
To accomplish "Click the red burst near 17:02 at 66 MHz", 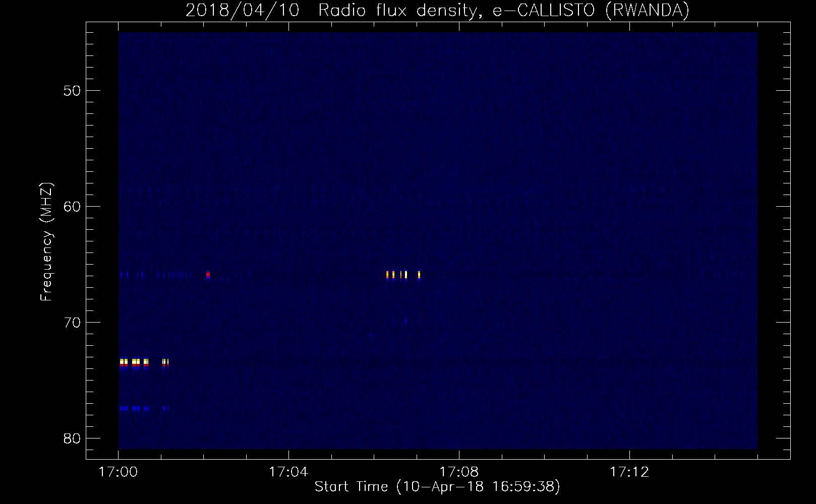I will [208, 275].
